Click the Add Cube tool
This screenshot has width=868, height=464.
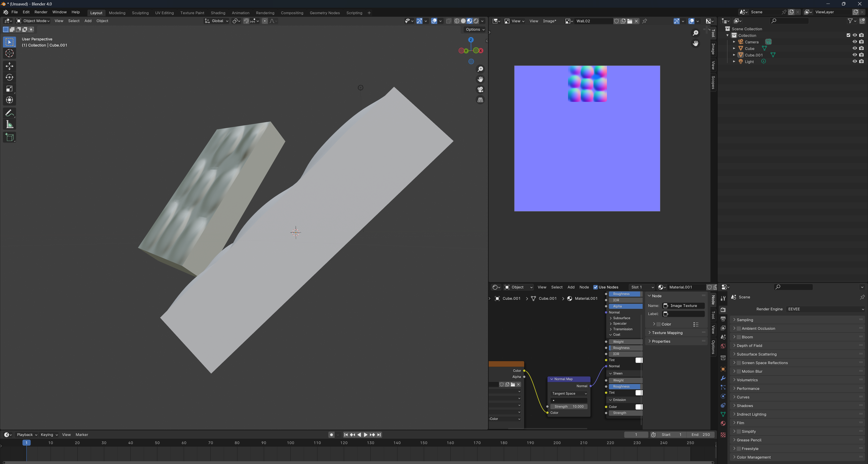[9, 137]
